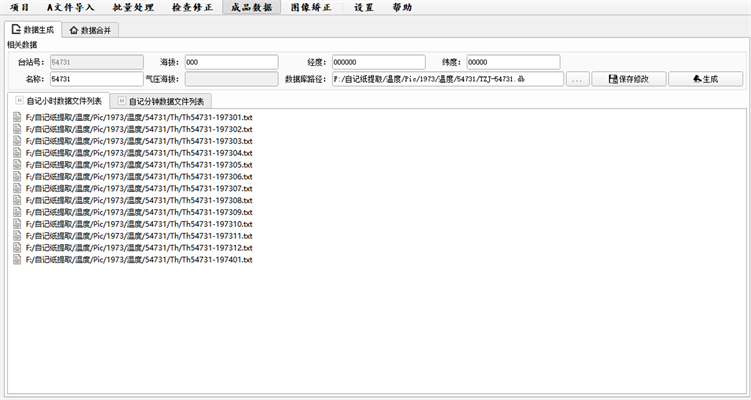Switch to the 自记小时数据文件列表 tab
Screen dimensions: 751x400
tap(57, 101)
